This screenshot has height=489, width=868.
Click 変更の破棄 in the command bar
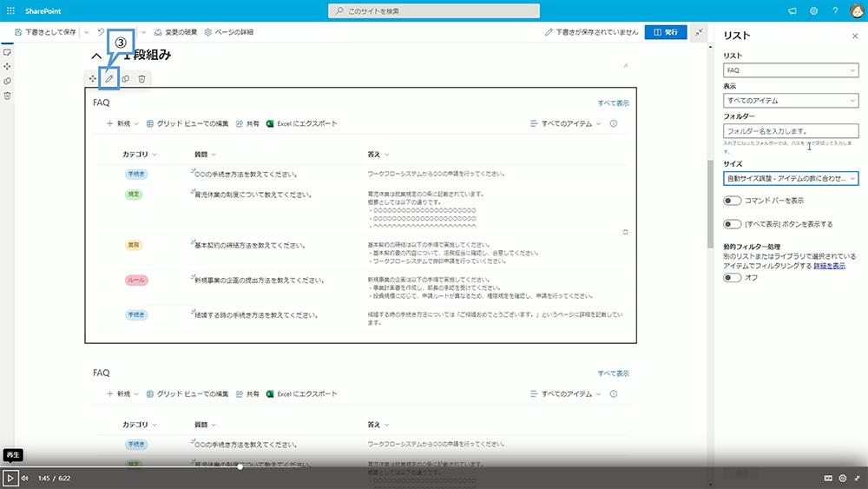175,32
